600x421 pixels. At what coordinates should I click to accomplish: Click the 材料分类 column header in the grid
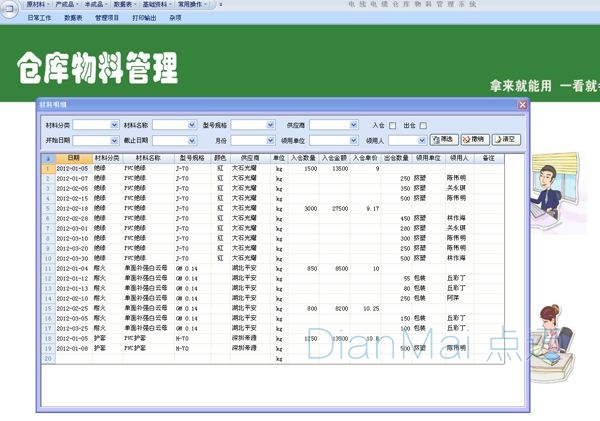(x=107, y=158)
